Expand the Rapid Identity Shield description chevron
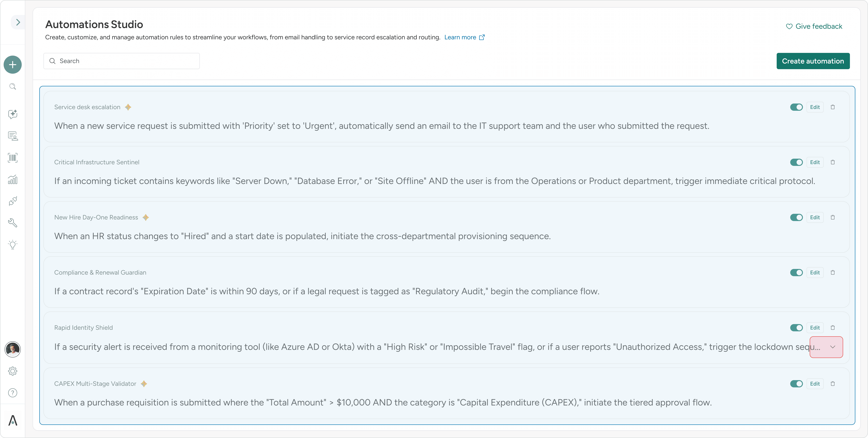 pyautogui.click(x=833, y=347)
